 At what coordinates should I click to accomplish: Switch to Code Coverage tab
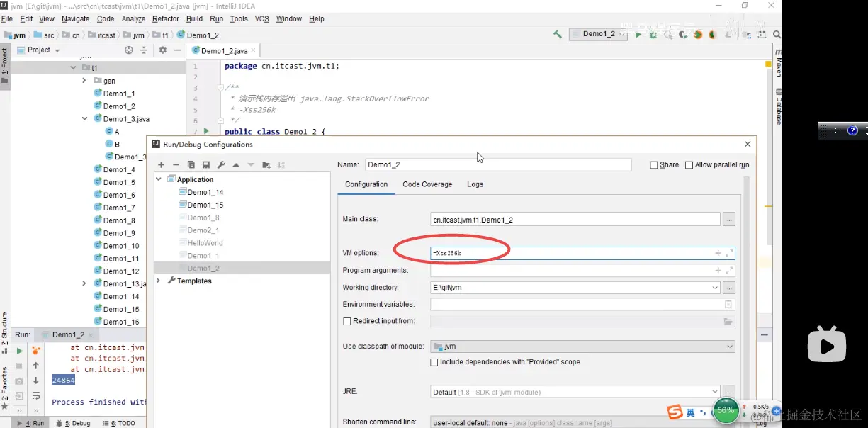coord(427,184)
